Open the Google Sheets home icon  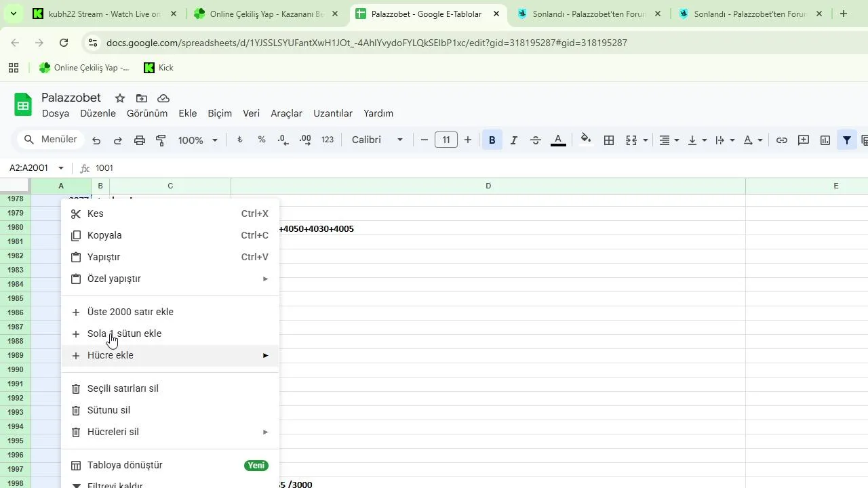pos(24,105)
